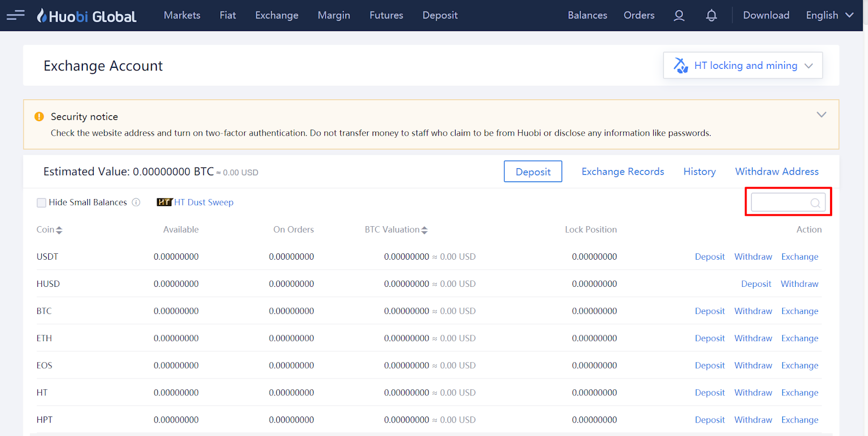Click the outlined Deposit button
This screenshot has width=868, height=436.
point(533,171)
